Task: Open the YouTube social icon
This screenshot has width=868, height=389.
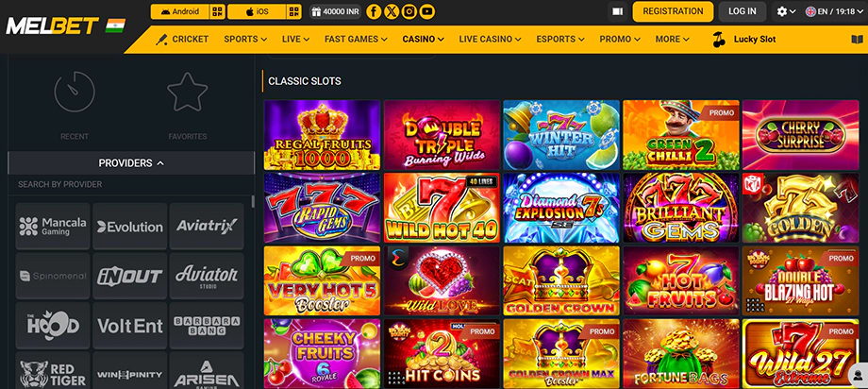Action: click(x=426, y=11)
